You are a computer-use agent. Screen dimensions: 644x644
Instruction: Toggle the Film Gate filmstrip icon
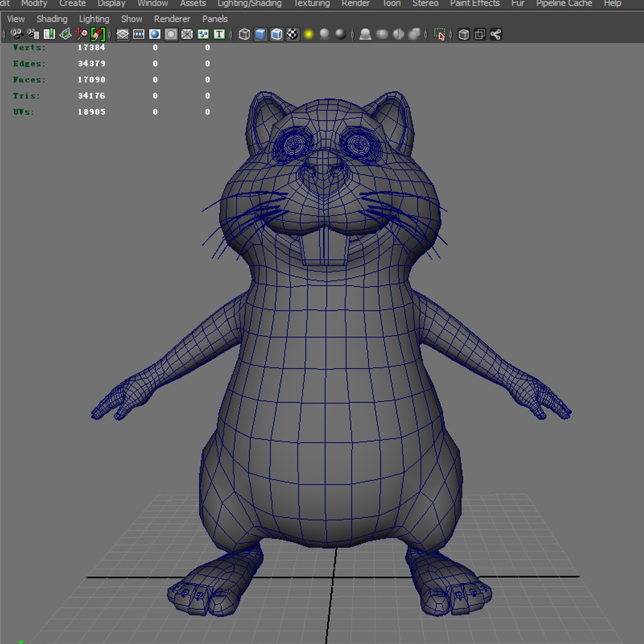pos(139,34)
